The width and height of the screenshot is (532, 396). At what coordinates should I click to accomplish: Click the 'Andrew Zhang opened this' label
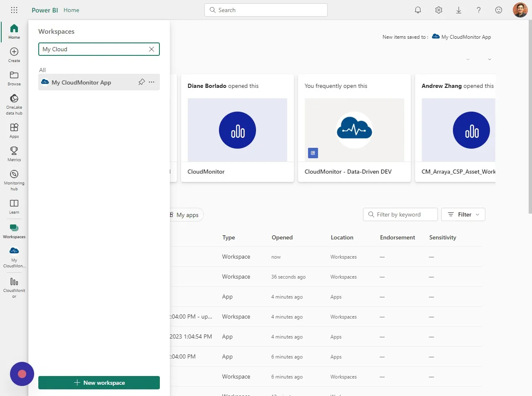click(457, 86)
